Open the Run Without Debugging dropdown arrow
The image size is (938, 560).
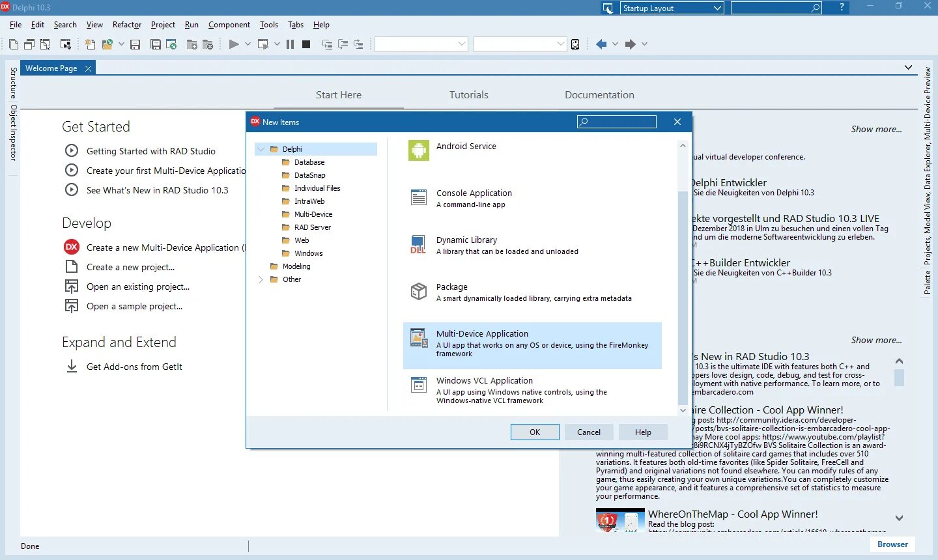click(277, 44)
